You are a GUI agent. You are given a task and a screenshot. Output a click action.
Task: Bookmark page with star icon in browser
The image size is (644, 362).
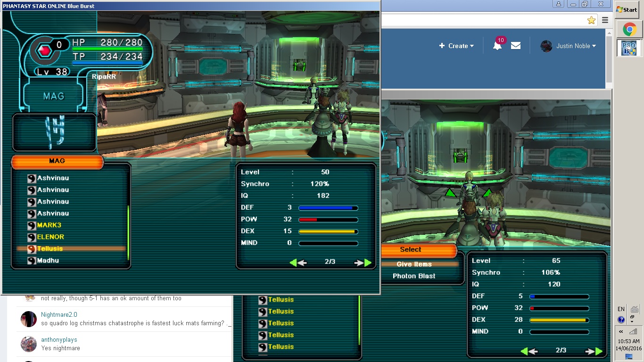[x=591, y=20]
